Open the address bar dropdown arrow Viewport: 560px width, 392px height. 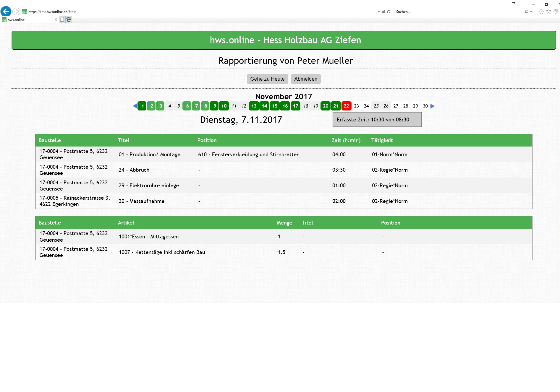coord(379,12)
